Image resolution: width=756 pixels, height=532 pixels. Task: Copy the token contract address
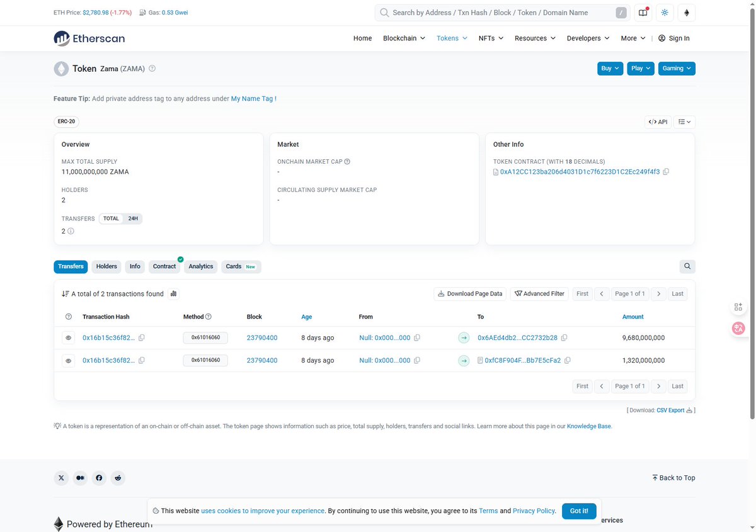coord(666,172)
